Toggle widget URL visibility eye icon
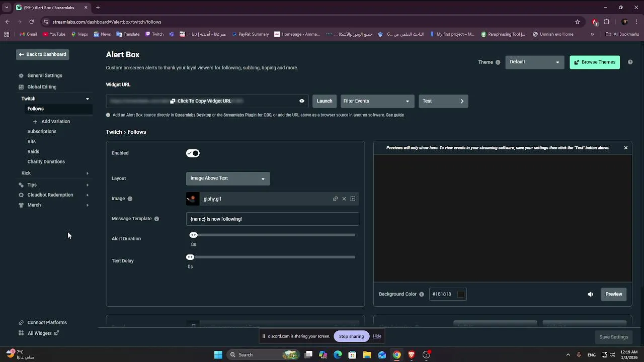This screenshot has width=644, height=362. [x=302, y=101]
